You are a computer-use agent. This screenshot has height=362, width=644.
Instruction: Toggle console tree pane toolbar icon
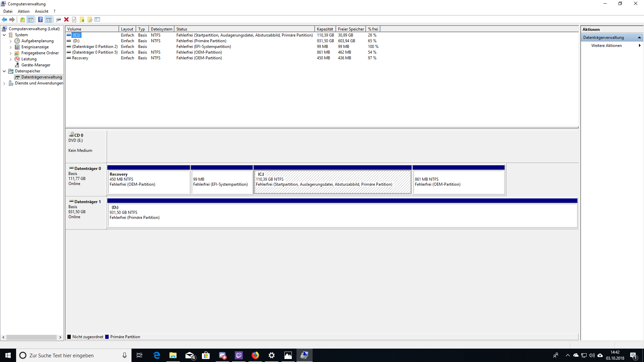click(31, 19)
